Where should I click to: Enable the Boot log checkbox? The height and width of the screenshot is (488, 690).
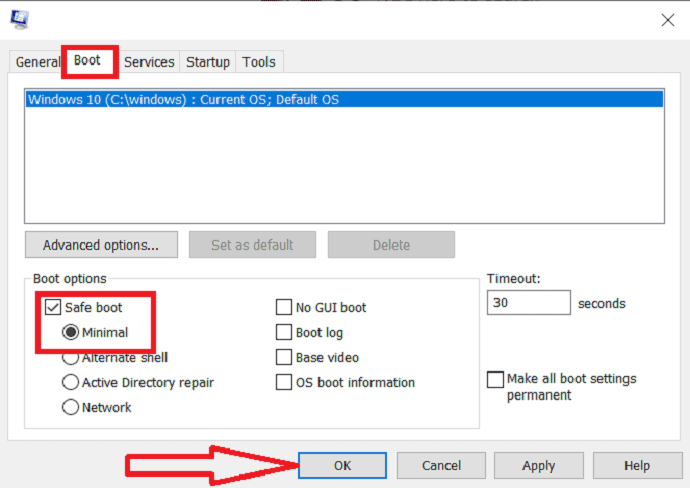(283, 333)
